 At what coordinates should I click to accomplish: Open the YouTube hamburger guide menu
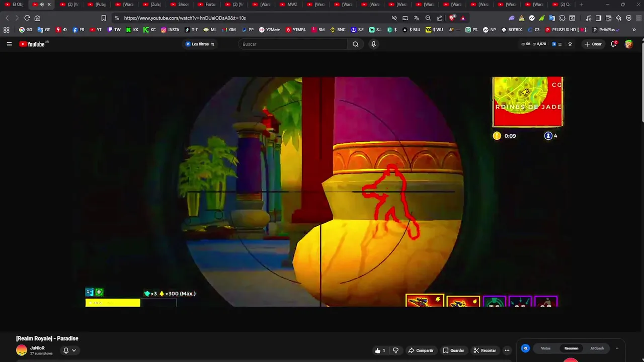tap(9, 44)
